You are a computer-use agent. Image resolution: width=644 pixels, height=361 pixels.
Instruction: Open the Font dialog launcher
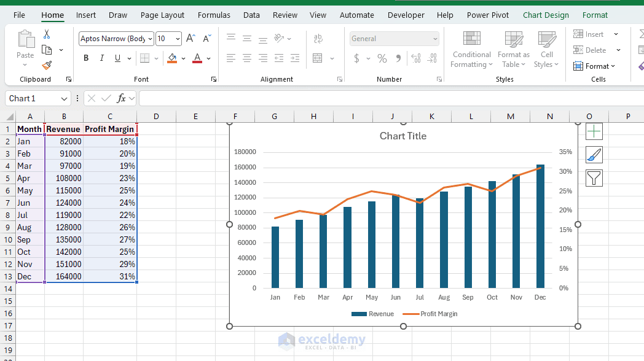[x=214, y=79]
